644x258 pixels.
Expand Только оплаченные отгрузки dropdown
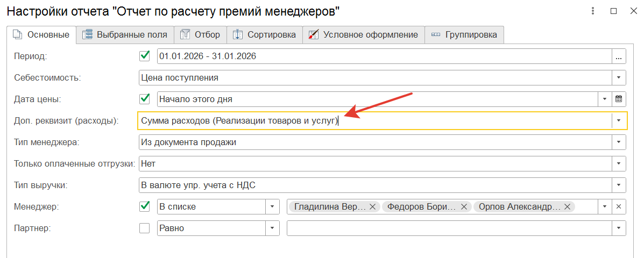(x=619, y=163)
